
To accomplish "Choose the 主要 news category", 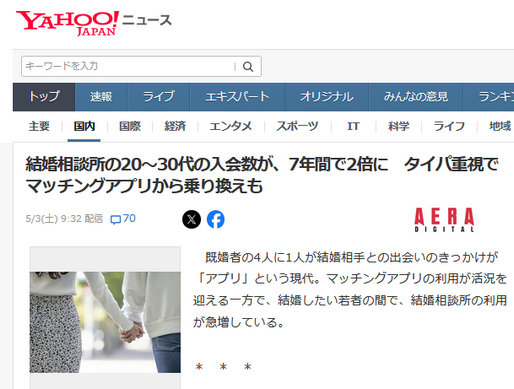I will (39, 126).
